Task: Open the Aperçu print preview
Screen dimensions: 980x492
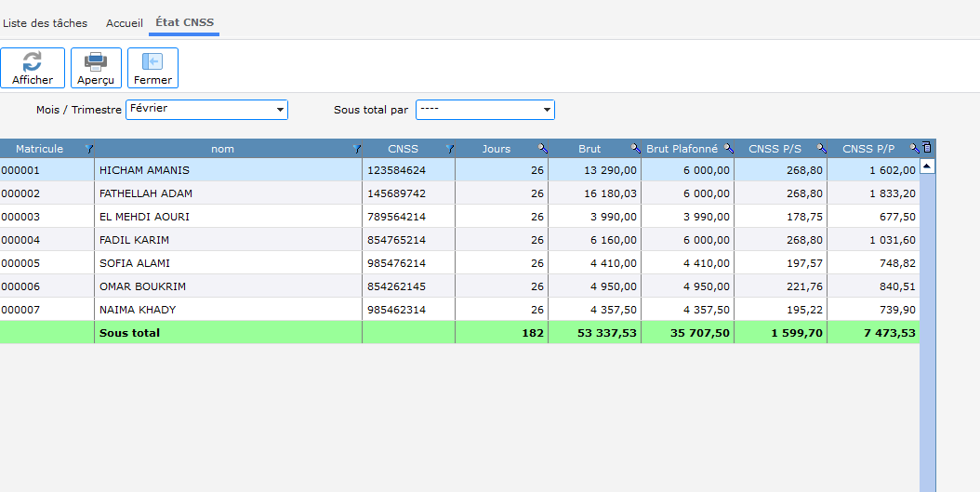Action: point(96,68)
